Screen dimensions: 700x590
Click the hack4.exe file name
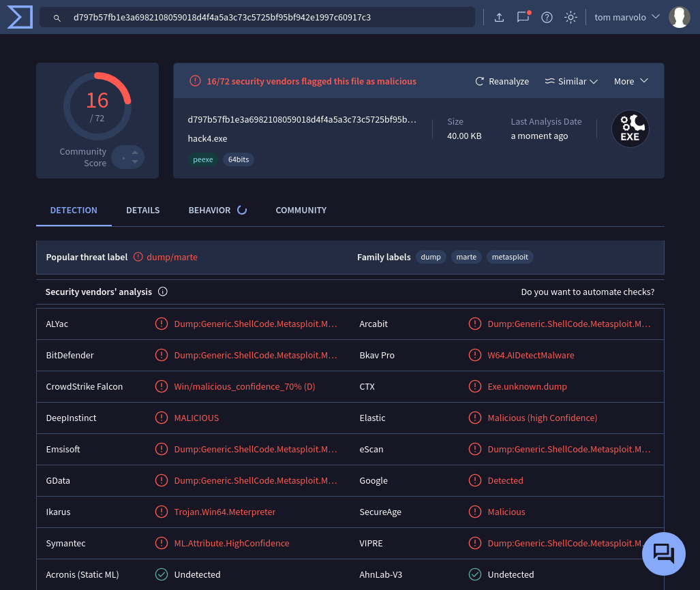[x=208, y=138]
